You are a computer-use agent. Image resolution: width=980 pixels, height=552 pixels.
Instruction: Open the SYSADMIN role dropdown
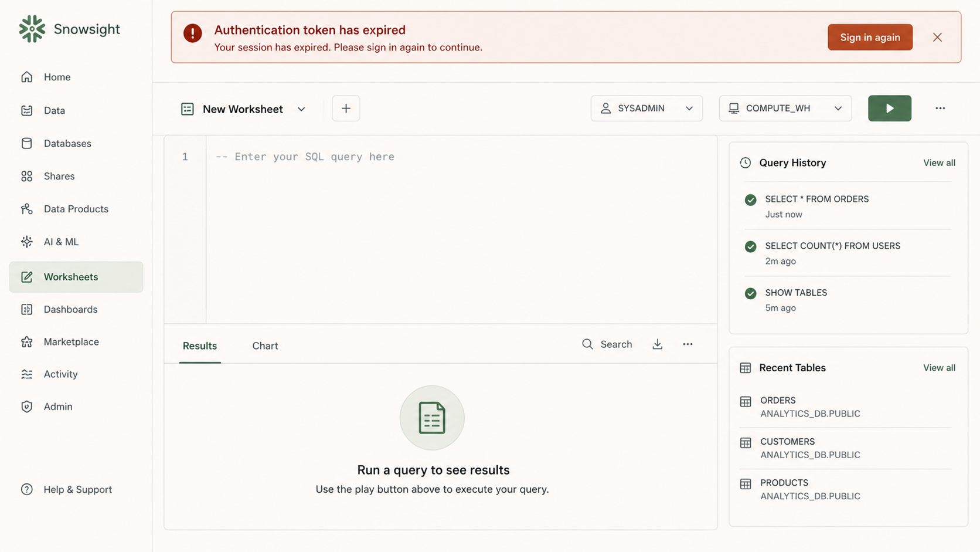(646, 108)
